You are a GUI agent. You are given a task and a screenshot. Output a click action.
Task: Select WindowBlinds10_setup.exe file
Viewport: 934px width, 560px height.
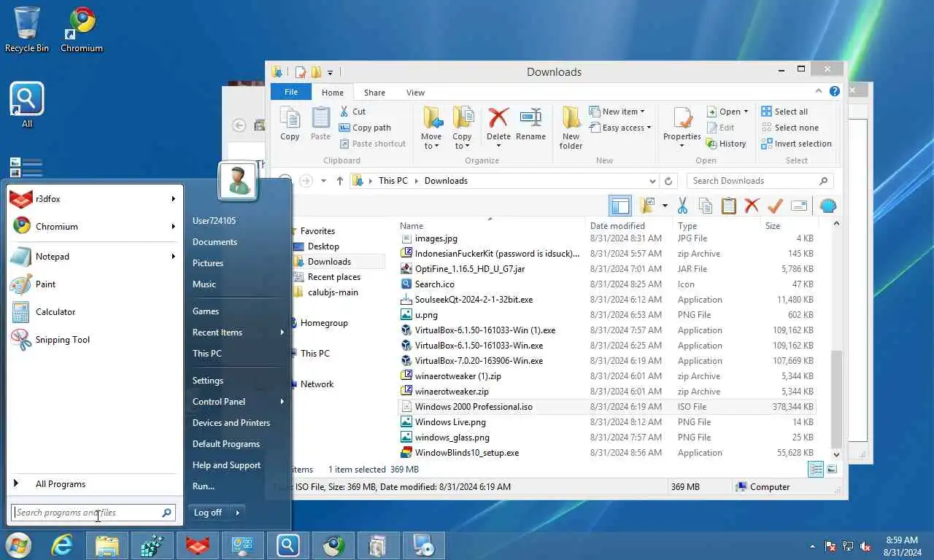click(x=467, y=453)
